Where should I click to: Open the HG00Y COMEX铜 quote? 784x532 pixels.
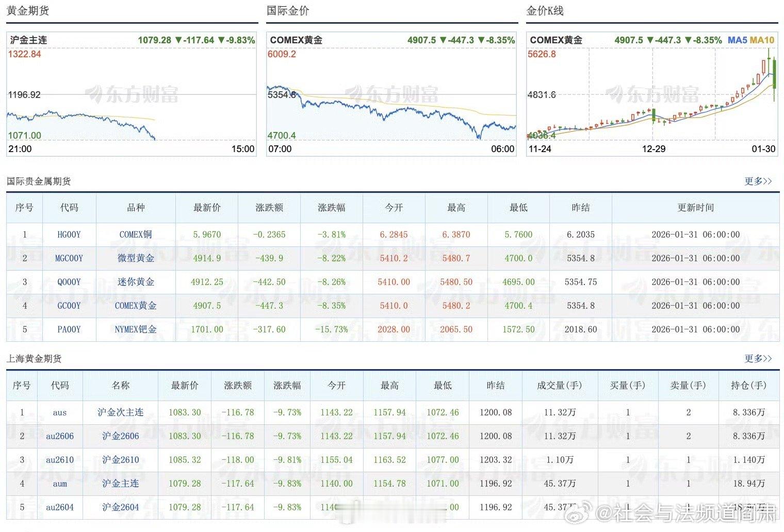[x=69, y=234]
